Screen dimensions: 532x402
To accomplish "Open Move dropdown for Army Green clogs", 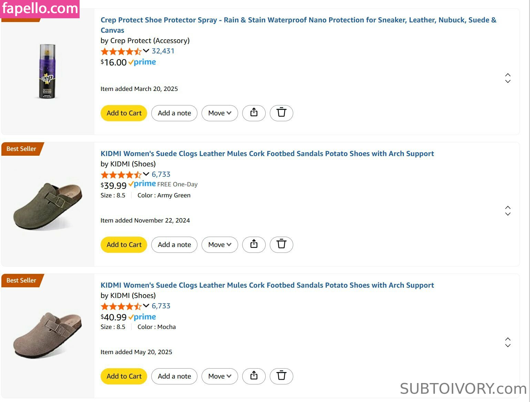I will click(219, 245).
